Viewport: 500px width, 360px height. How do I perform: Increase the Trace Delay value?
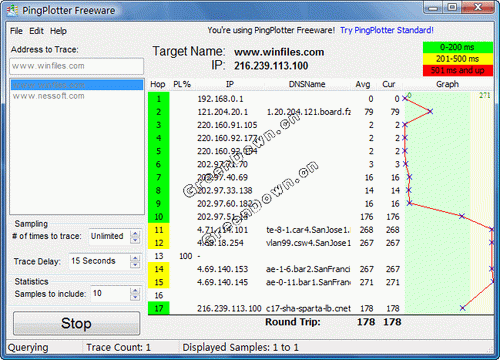click(x=135, y=258)
